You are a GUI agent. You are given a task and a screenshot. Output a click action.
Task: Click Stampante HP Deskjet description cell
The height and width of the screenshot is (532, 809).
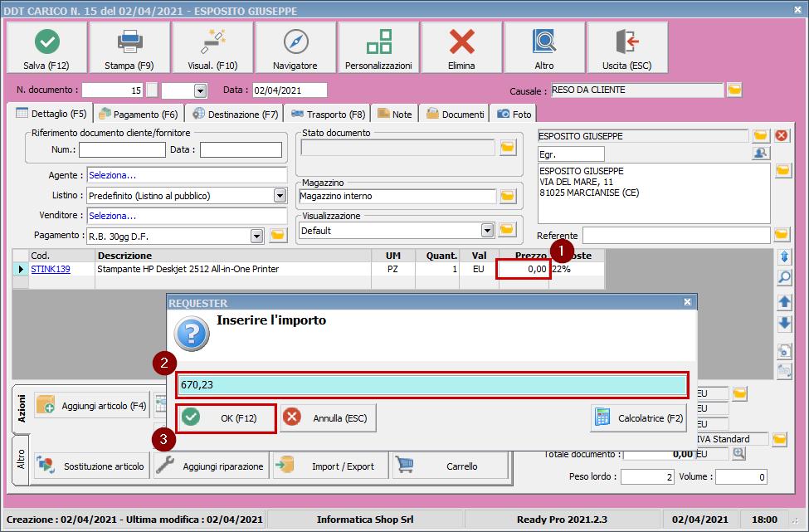coord(233,269)
